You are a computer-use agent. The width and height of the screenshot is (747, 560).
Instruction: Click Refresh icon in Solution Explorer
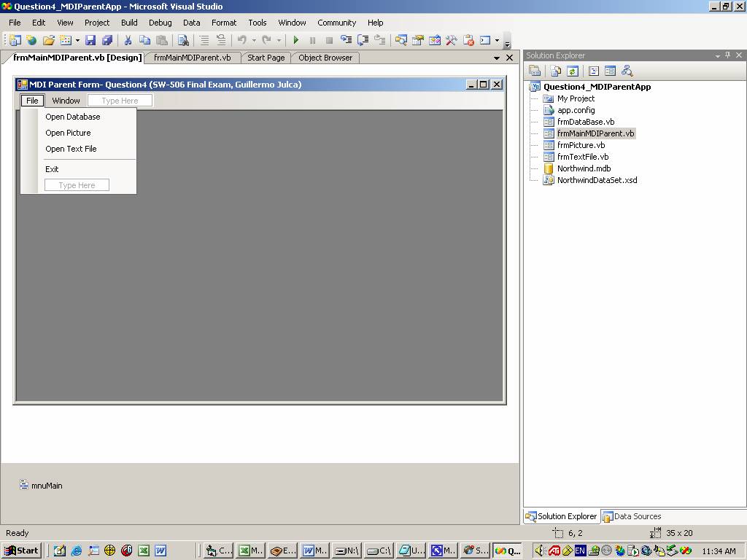[x=573, y=71]
